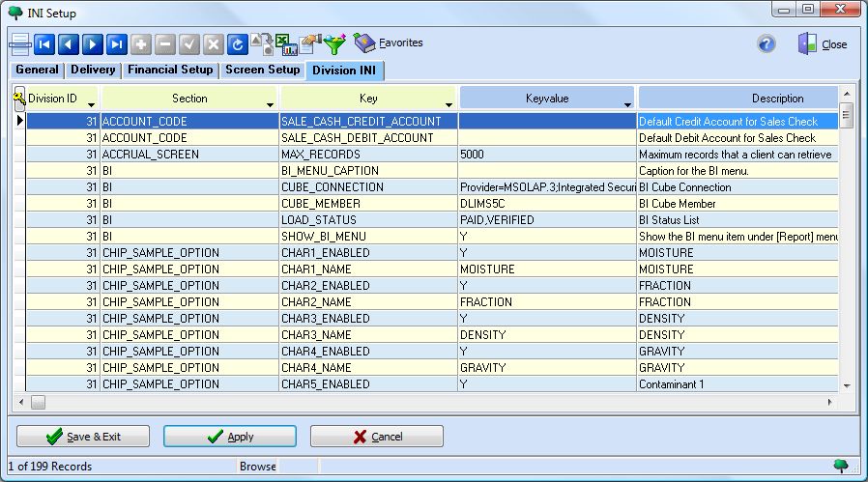The image size is (868, 482).
Task: Go to the next record
Action: [x=92, y=44]
